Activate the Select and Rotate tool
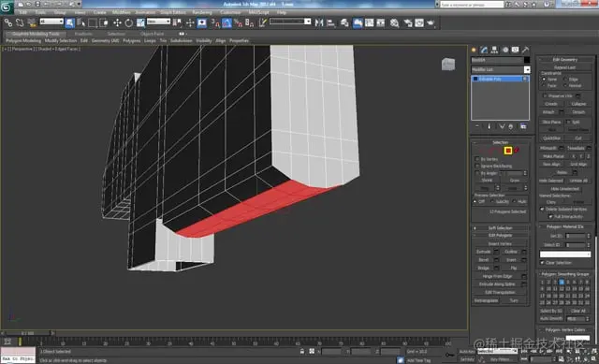599x364 pixels. (129, 22)
